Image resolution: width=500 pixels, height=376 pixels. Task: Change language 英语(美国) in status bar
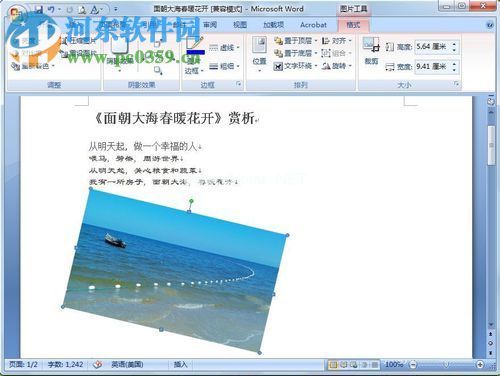[x=127, y=365]
